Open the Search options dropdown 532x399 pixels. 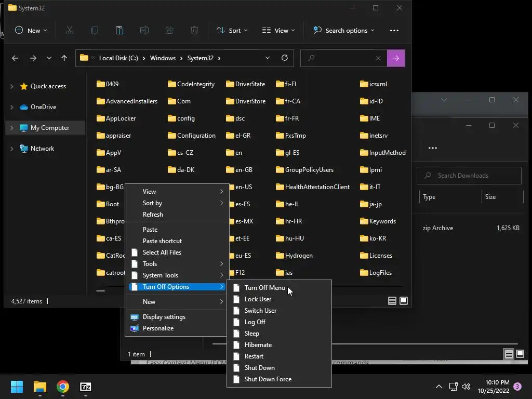coord(344,31)
